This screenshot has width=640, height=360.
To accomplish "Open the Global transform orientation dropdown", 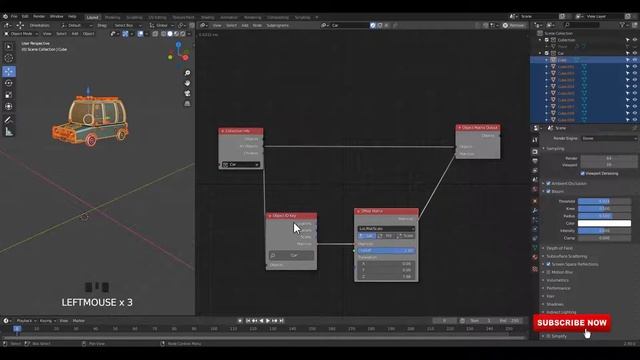I will 161,25.
